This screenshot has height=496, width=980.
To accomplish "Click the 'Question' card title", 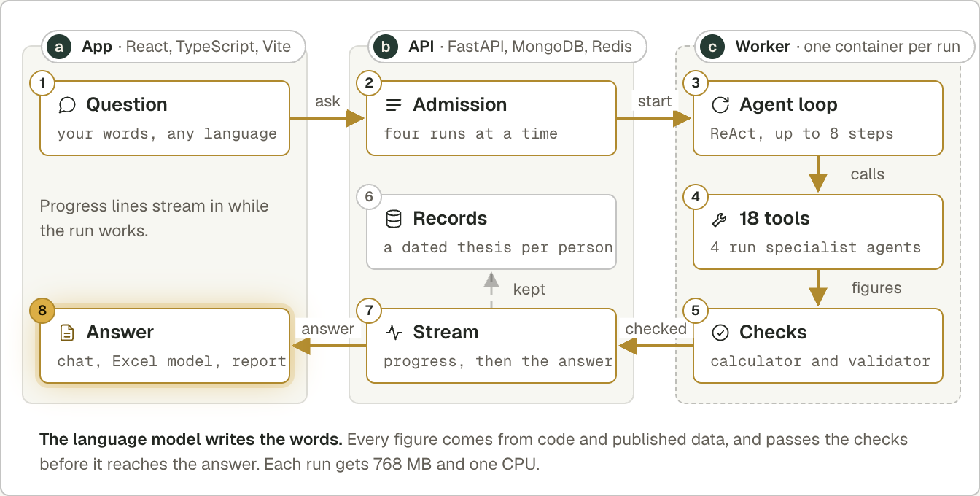I will pos(127,105).
